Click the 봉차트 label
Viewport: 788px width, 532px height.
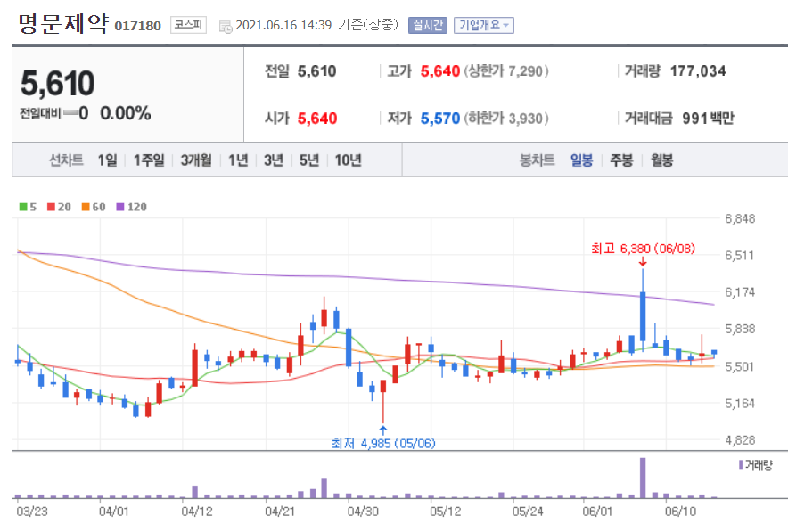[537, 160]
